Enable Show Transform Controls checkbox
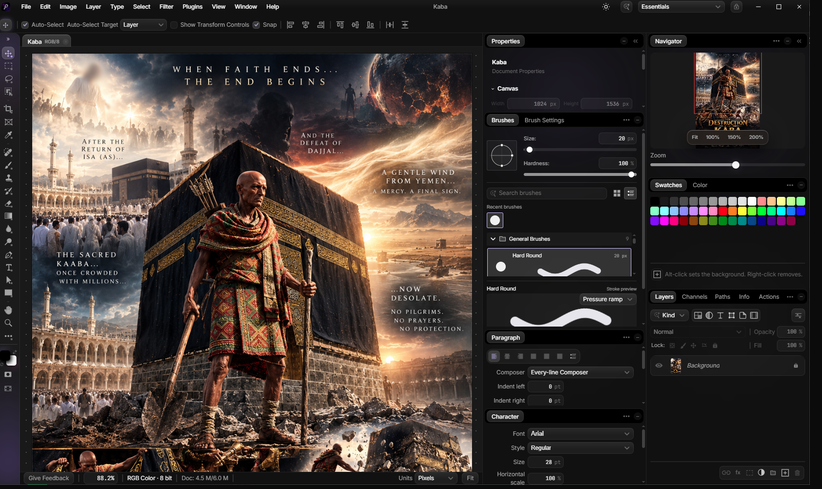This screenshot has width=822, height=489. 174,25
